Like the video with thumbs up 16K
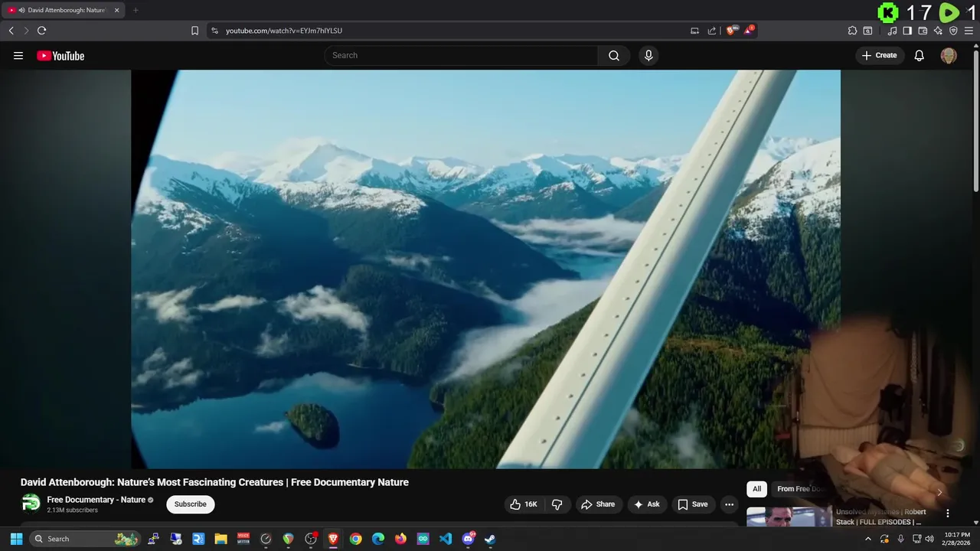 click(524, 504)
